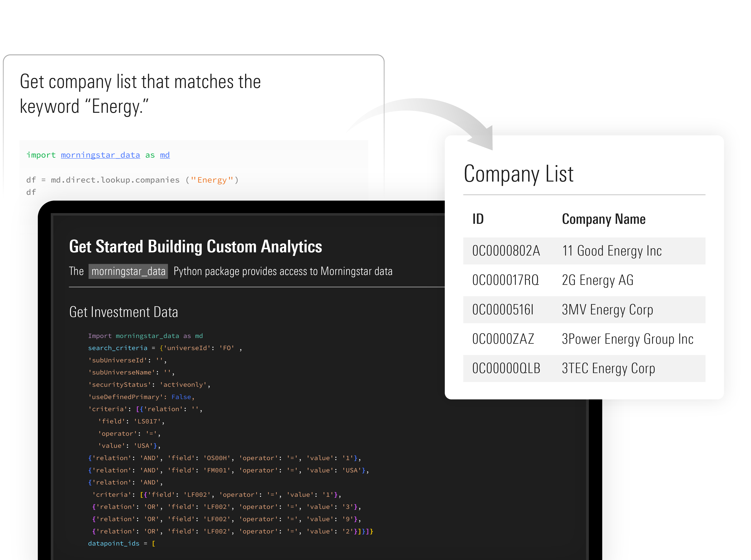Click the Get Investment Data heading

pyautogui.click(x=123, y=312)
